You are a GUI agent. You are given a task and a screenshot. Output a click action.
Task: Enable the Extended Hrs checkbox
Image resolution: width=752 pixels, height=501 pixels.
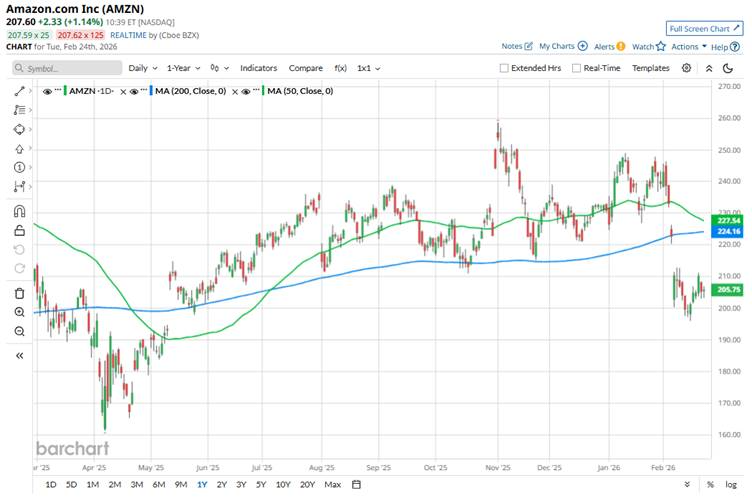pyautogui.click(x=504, y=68)
